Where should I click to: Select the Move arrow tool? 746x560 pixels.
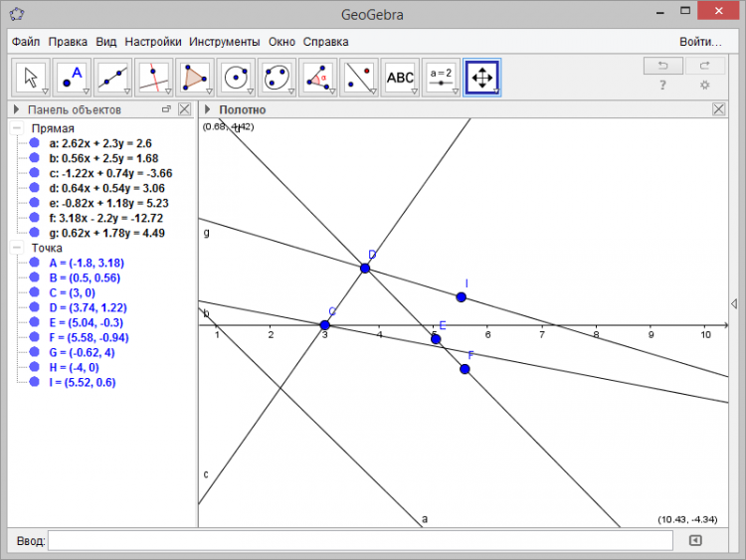point(31,77)
